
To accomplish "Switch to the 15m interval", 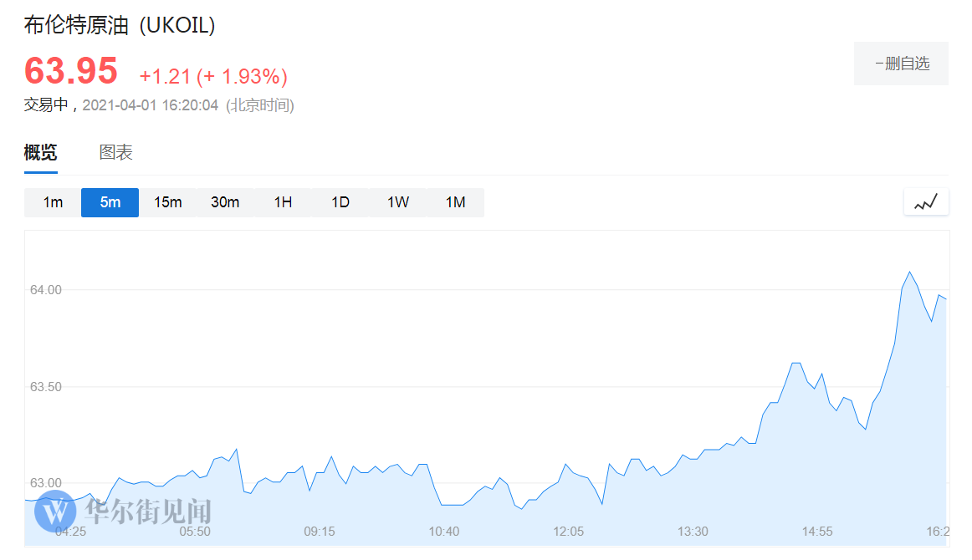I will [x=167, y=202].
